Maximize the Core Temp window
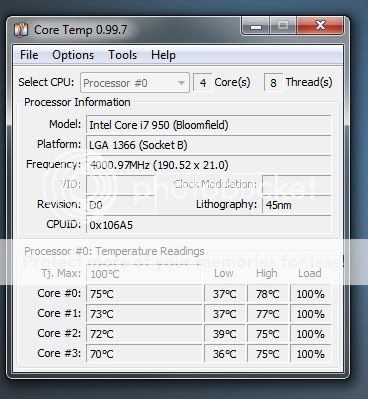368x399 pixels. (283, 26)
